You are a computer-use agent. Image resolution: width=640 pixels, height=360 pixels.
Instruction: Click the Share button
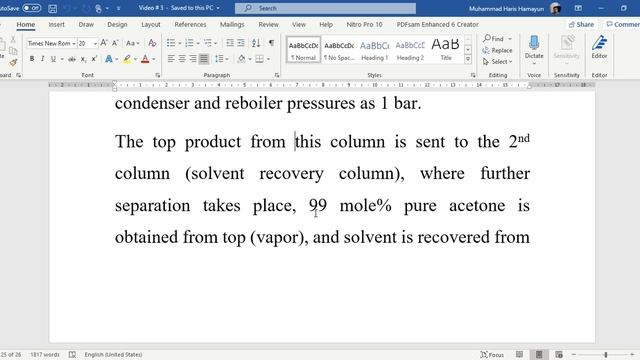pos(581,24)
